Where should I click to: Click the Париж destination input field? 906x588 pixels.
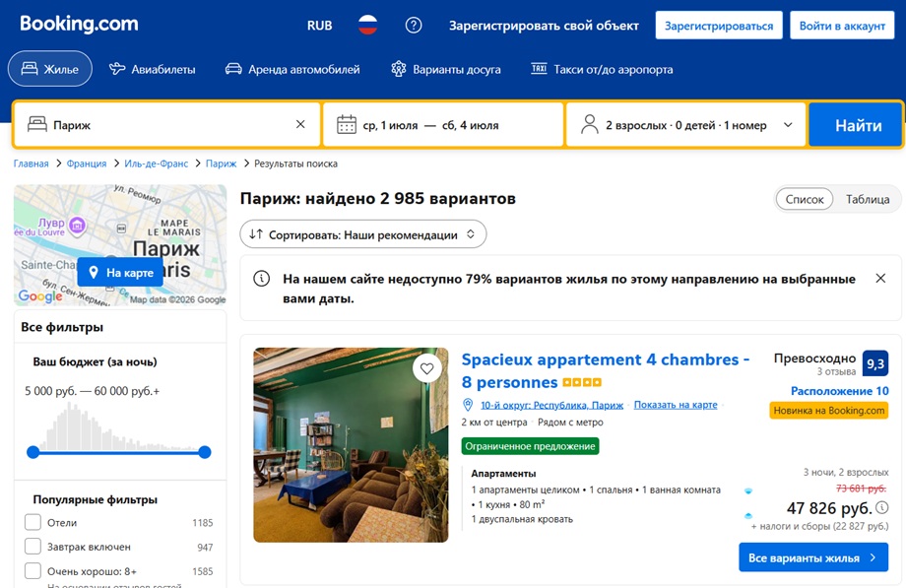[167, 124]
